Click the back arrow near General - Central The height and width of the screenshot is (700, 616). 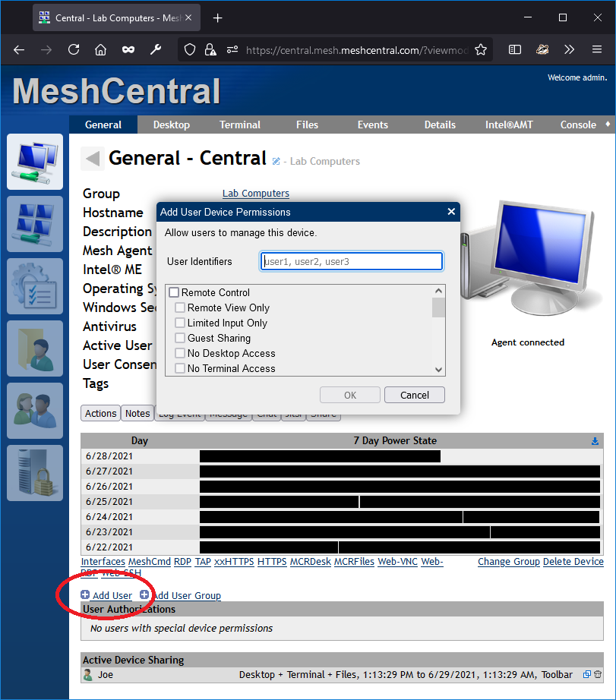(91, 159)
